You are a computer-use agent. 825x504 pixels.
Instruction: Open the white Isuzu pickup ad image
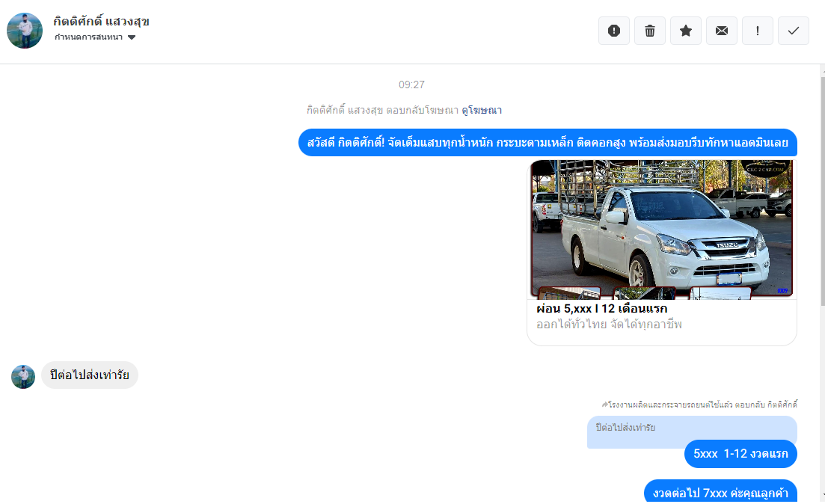[x=661, y=228]
